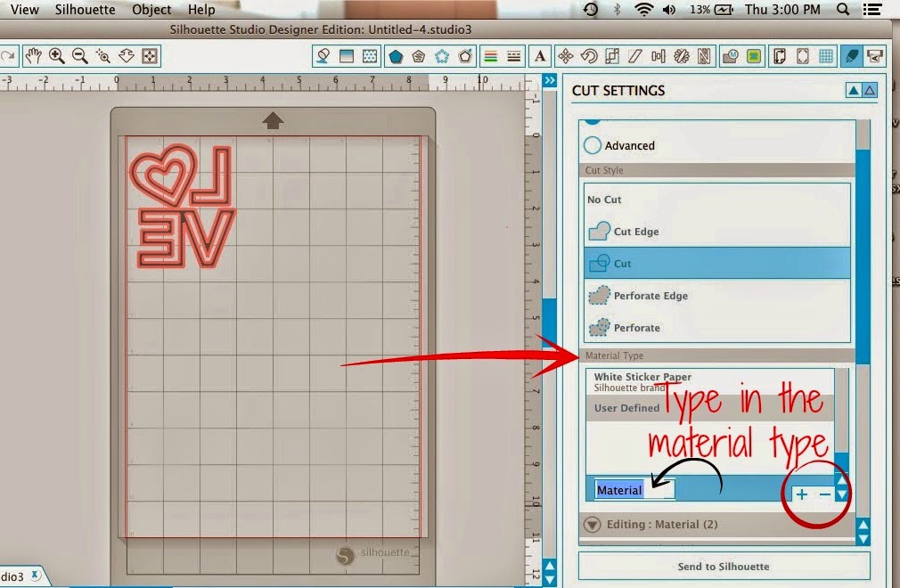Open the Silhouette menu
Image resolution: width=900 pixels, height=588 pixels.
pyautogui.click(x=85, y=10)
